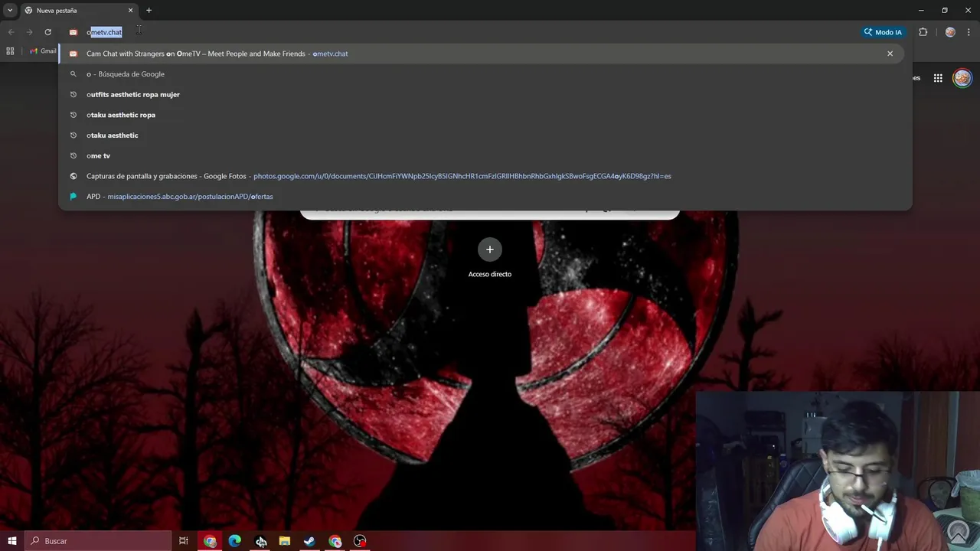
Task: Add a shortcut with Acceso directo plus
Action: click(x=490, y=249)
